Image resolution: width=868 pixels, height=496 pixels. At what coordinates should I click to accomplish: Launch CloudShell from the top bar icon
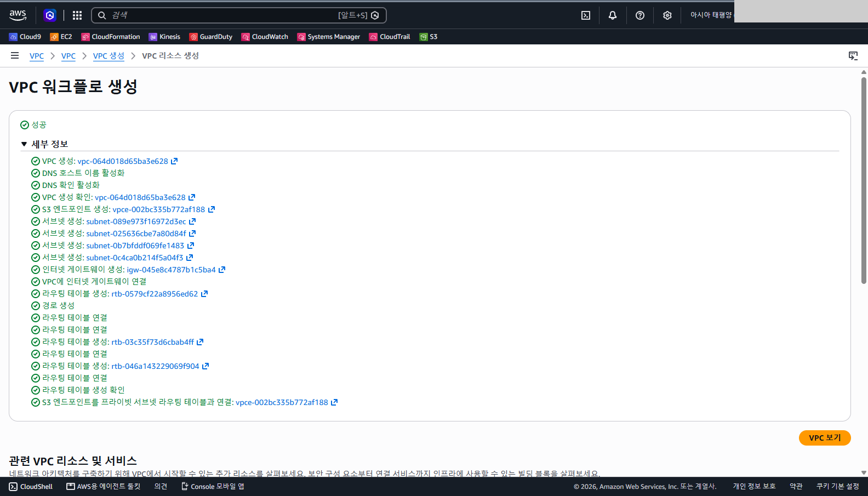(x=586, y=15)
